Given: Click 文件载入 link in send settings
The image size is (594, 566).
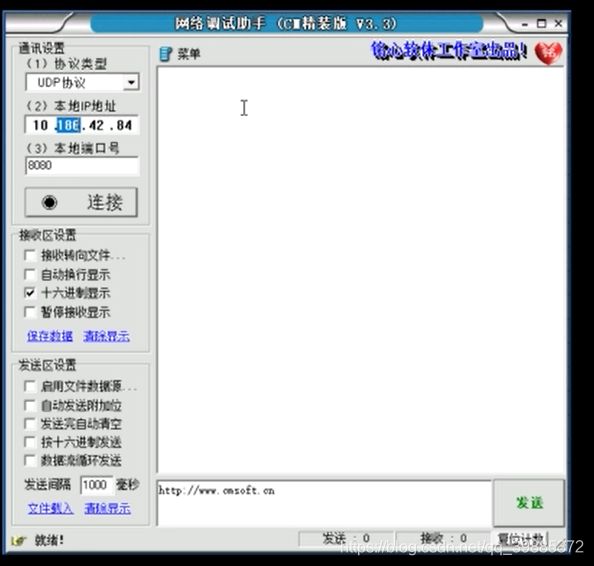Looking at the screenshot, I should [50, 508].
